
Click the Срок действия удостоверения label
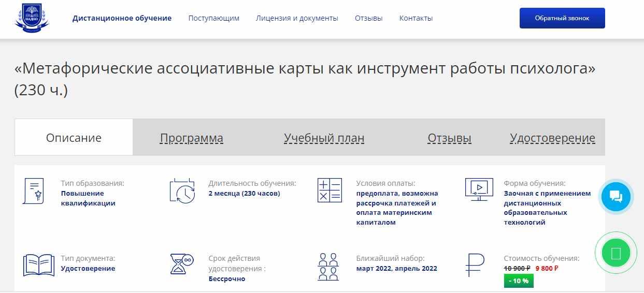tap(237, 263)
